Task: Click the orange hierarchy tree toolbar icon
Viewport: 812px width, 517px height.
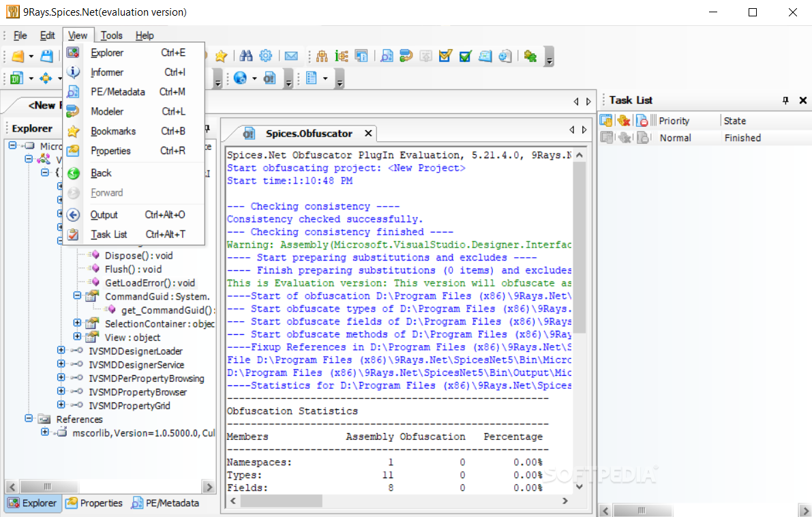Action: 322,56
